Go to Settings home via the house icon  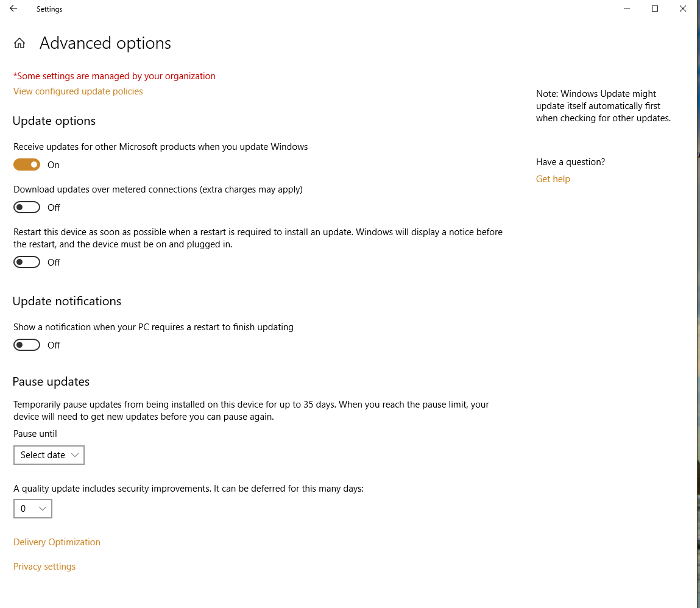pos(19,43)
